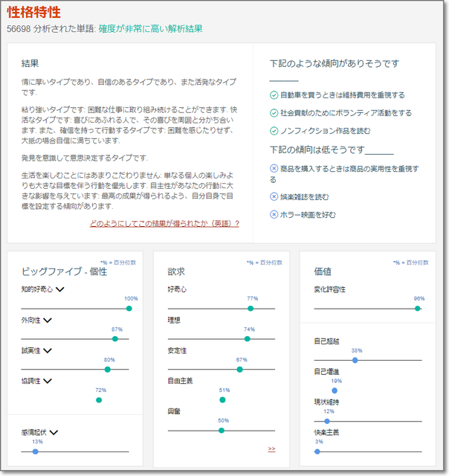The height and width of the screenshot is (476, 449).
Task: Expand the 協調性 trait chevron
Action: pyautogui.click(x=48, y=381)
